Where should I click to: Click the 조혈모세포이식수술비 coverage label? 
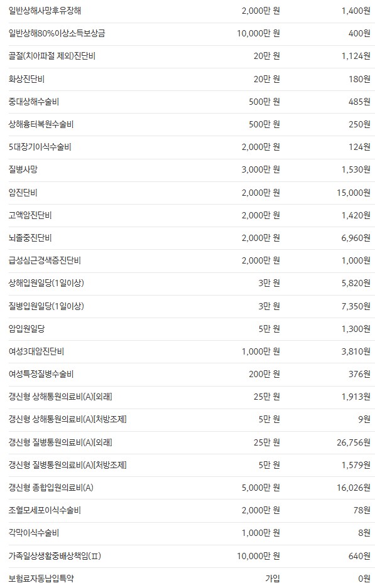[45, 510]
